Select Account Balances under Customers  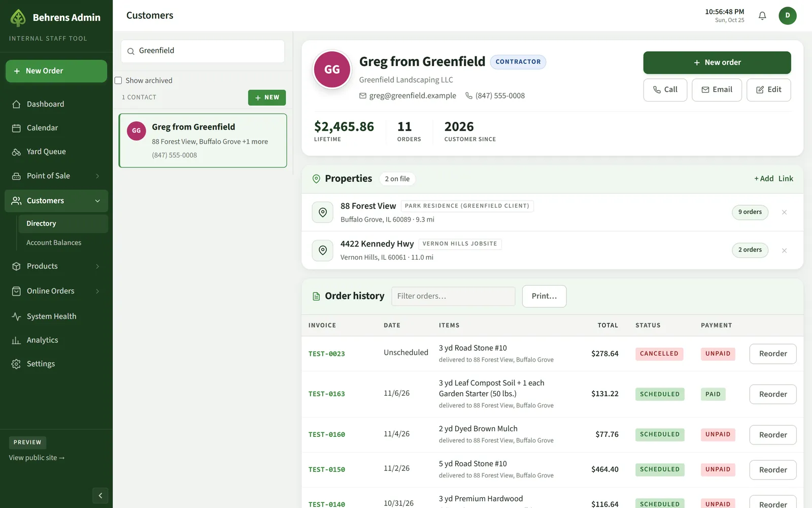click(x=63, y=243)
